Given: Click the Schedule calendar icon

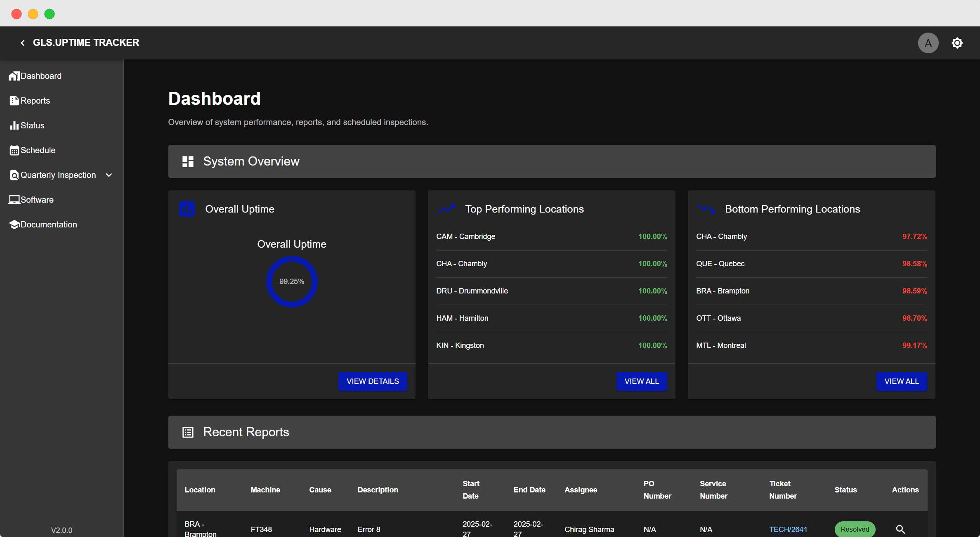Looking at the screenshot, I should click(14, 150).
